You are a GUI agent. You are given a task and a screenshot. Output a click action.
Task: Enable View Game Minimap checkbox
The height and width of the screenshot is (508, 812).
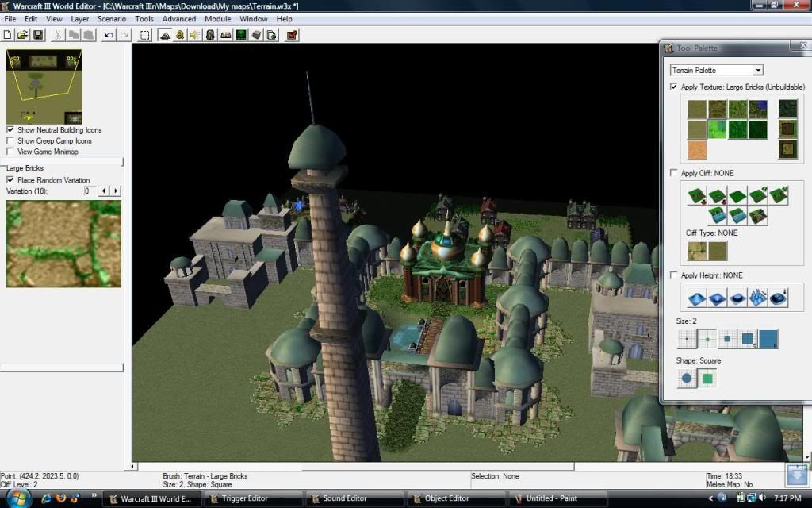(x=10, y=152)
